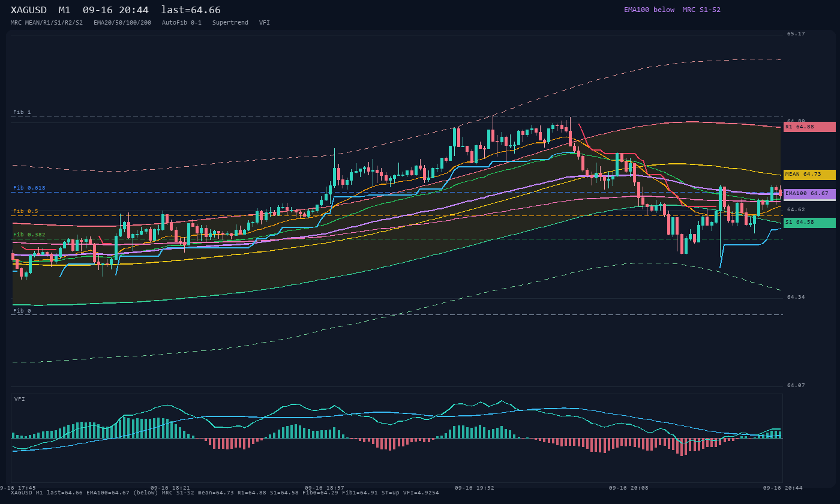This screenshot has width=840, height=504.
Task: Click the last=64.66 value in the title
Action: coord(191,10)
